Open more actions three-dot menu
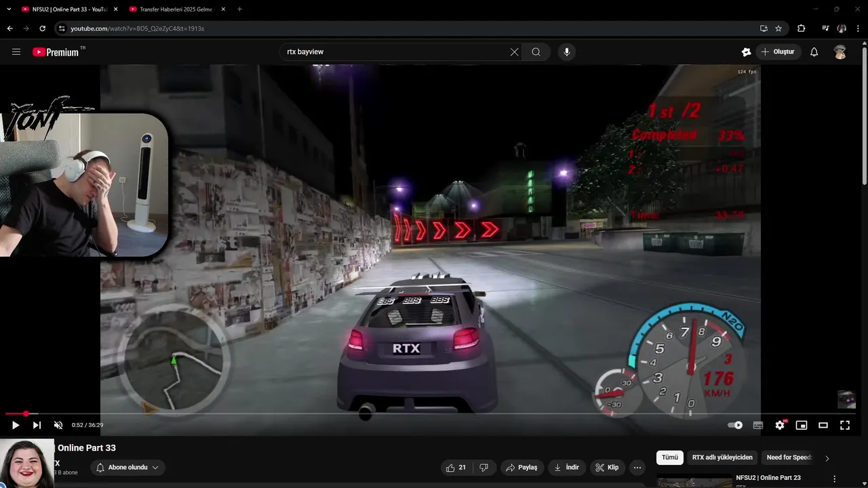The image size is (868, 488). (x=637, y=468)
